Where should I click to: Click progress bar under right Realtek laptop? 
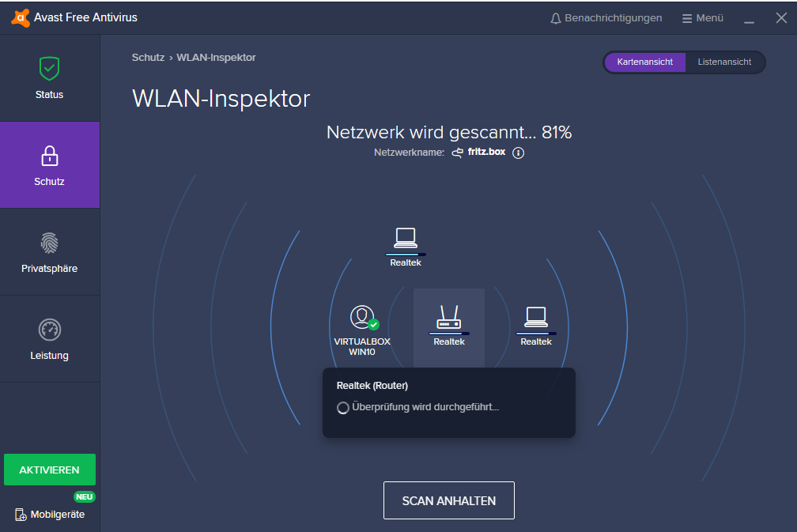[536, 334]
